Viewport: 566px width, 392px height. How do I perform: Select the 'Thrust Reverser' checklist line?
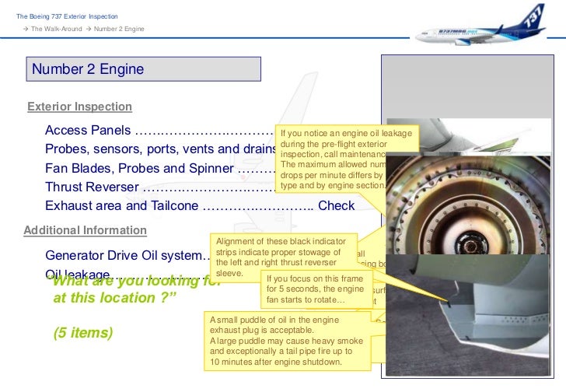tap(160, 187)
